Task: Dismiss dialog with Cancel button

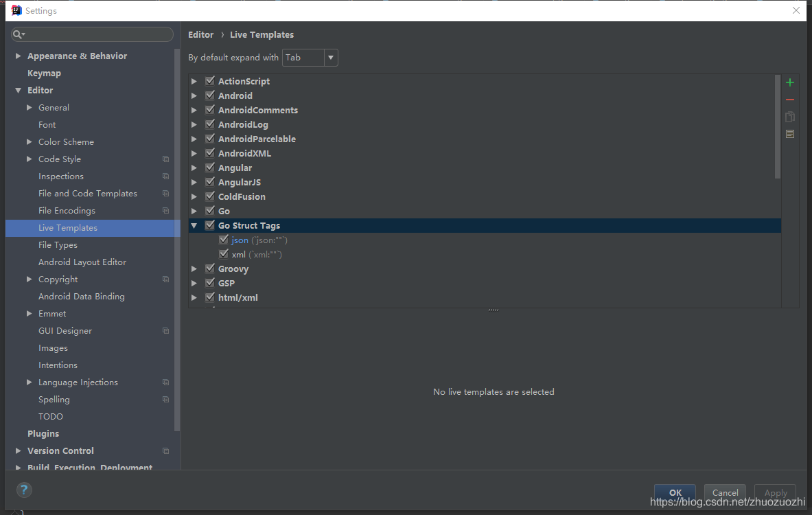Action: coord(725,492)
